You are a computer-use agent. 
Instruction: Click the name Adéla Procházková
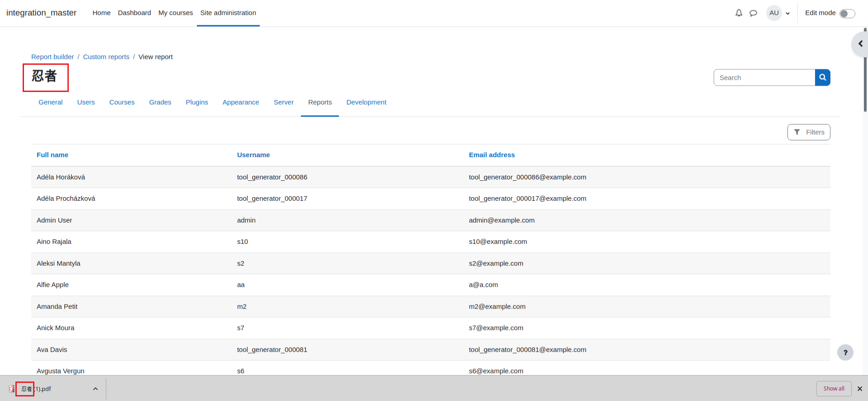(x=66, y=198)
